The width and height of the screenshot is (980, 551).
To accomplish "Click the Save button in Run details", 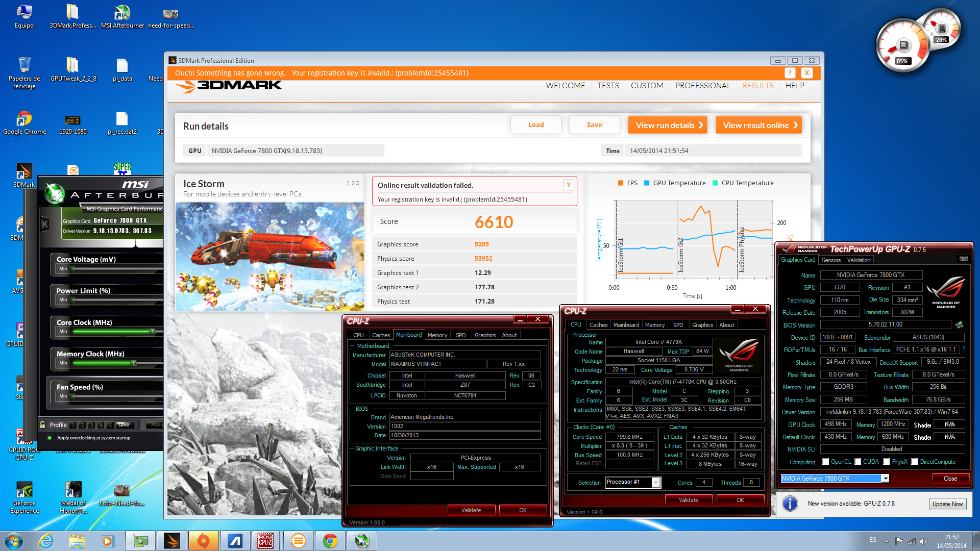I will [x=594, y=125].
